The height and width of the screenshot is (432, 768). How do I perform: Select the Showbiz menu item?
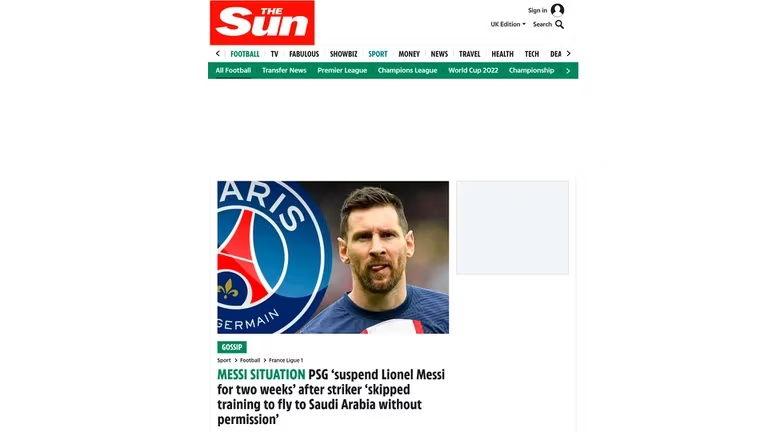[x=343, y=54]
